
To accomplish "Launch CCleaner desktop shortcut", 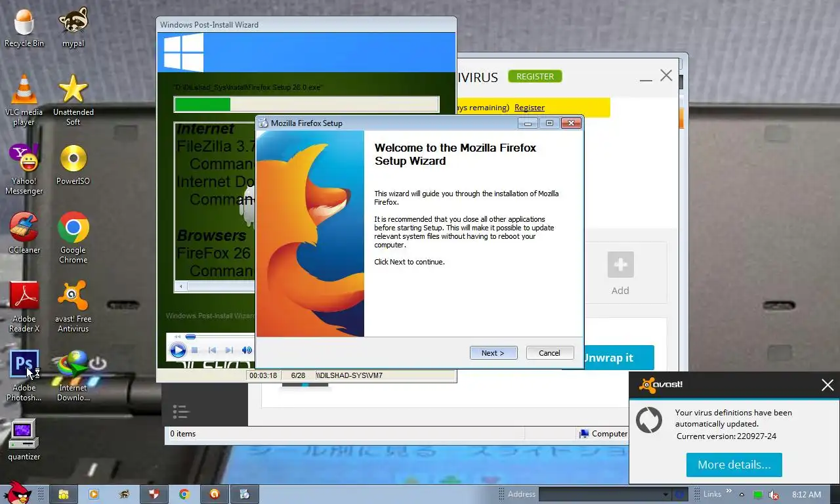I will [24, 234].
